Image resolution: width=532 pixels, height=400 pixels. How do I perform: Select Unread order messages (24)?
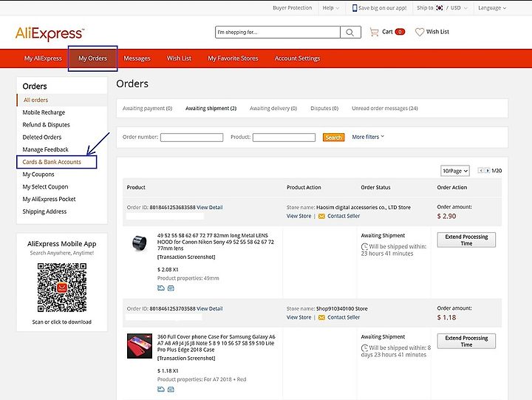pos(385,109)
